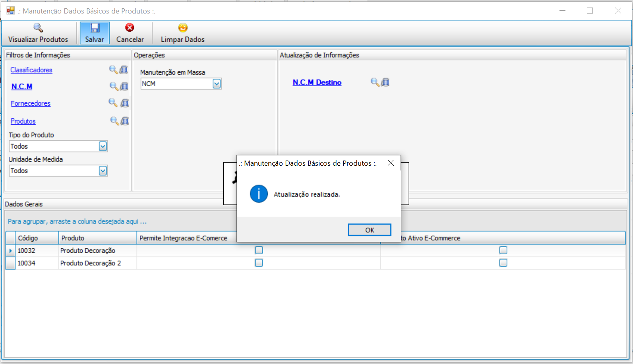Toggle Permite Integracao E-Comerce for product 10034
The image size is (633, 364).
259,263
